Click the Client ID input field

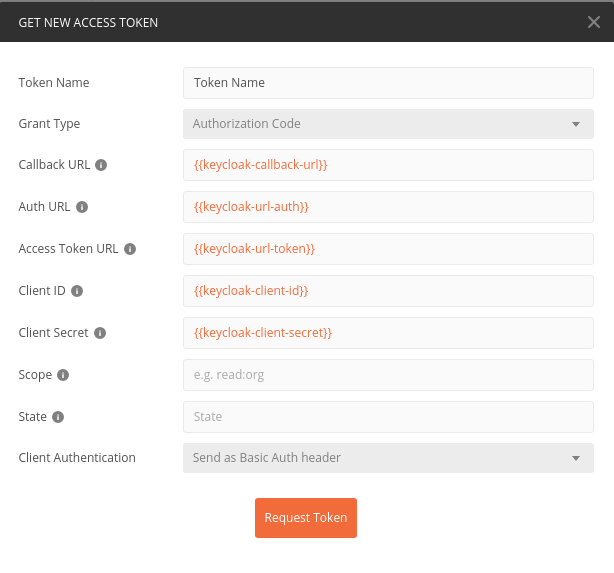pos(388,291)
